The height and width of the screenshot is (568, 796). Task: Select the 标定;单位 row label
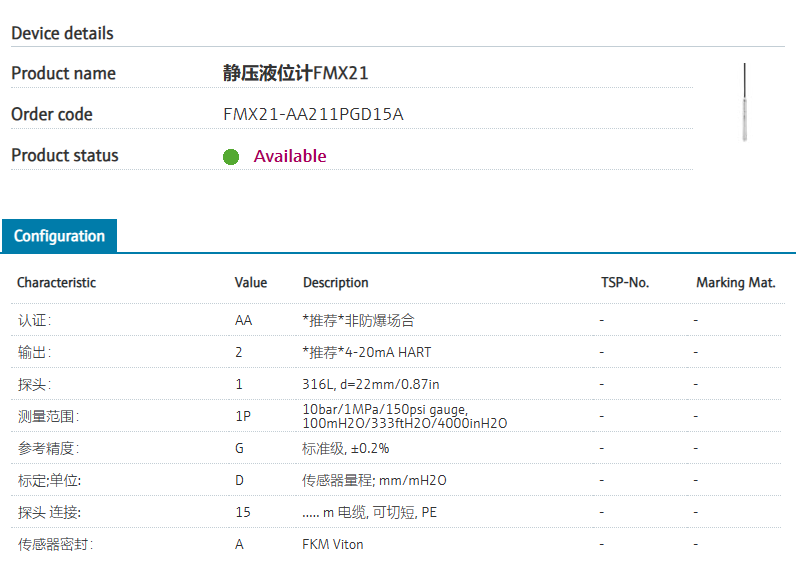(x=49, y=480)
